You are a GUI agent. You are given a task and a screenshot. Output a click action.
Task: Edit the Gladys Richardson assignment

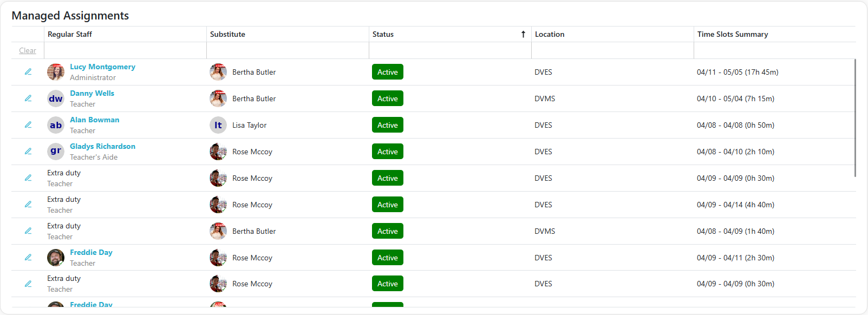click(x=28, y=152)
